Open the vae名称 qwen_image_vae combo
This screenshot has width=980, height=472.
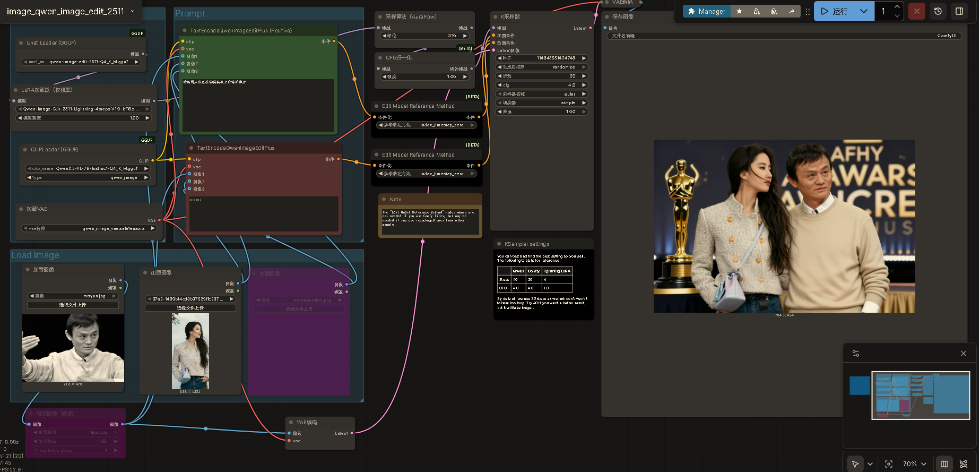pos(89,228)
